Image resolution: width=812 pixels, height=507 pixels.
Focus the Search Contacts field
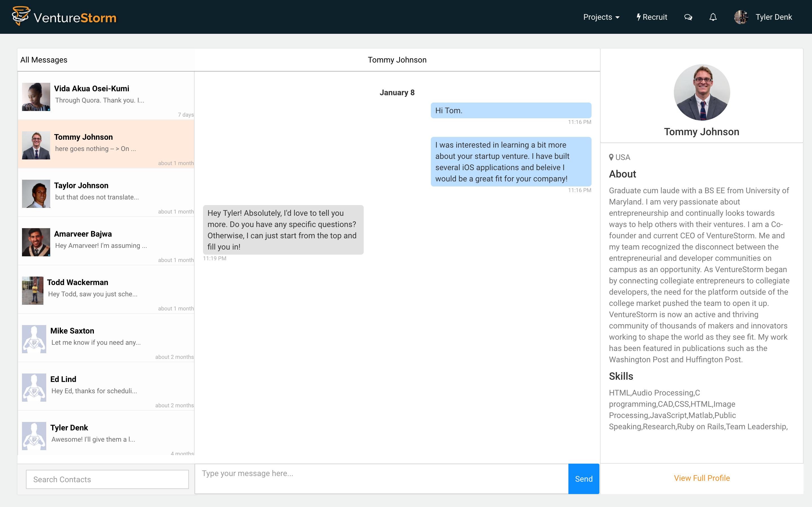coord(107,479)
